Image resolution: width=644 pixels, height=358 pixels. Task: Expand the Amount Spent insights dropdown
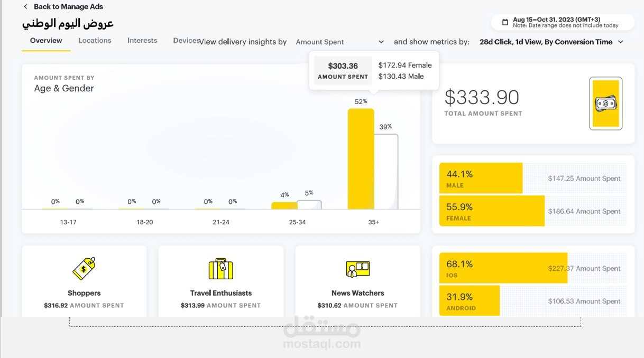339,42
